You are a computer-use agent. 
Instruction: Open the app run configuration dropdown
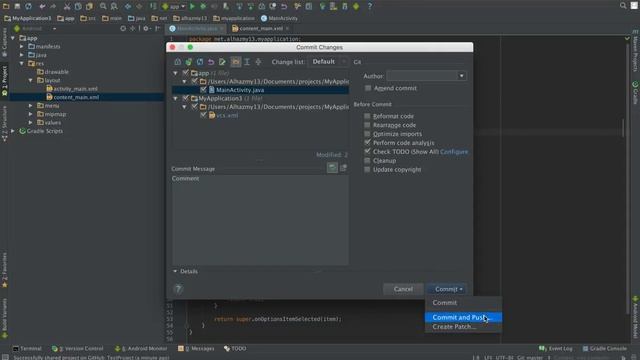pos(174,6)
